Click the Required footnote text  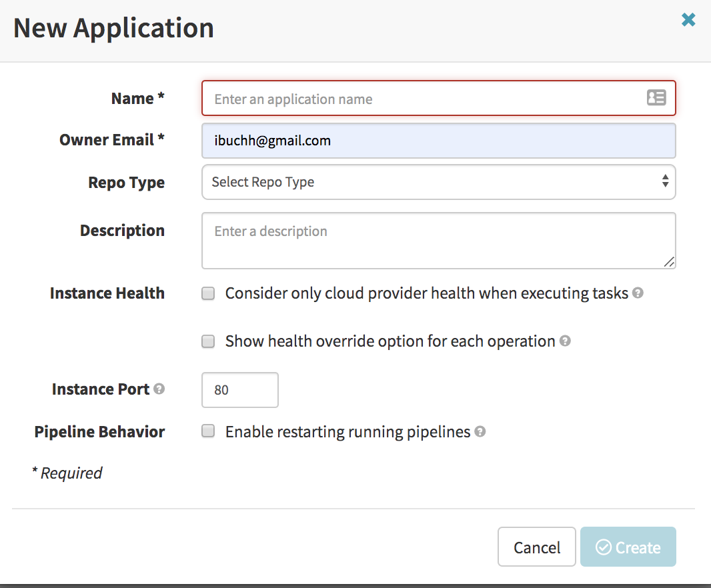[67, 473]
